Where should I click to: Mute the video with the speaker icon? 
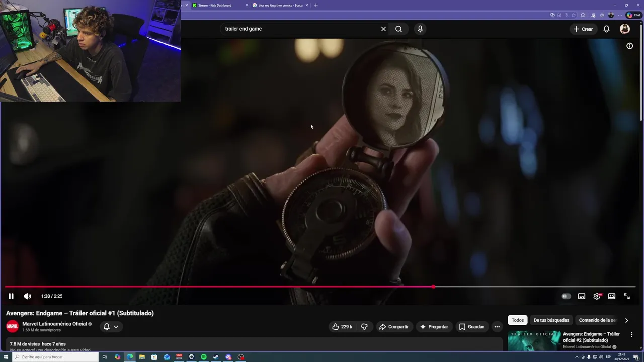tap(27, 296)
